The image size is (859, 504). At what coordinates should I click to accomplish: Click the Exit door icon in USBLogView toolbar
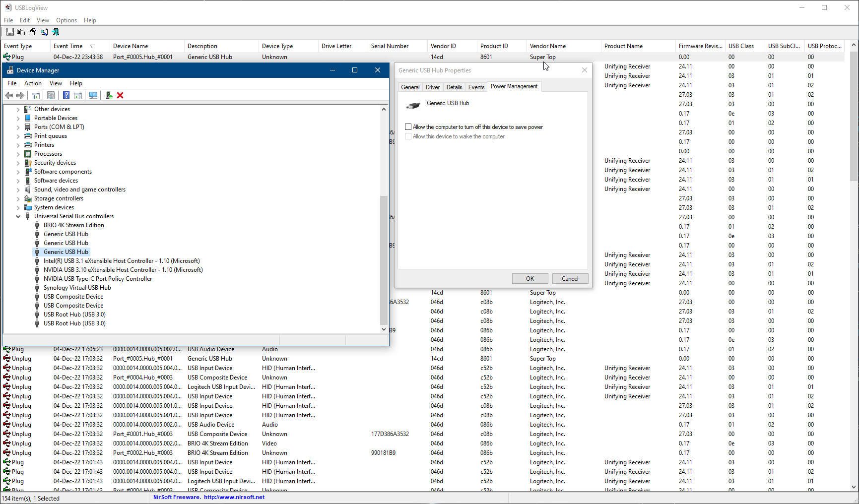click(55, 32)
